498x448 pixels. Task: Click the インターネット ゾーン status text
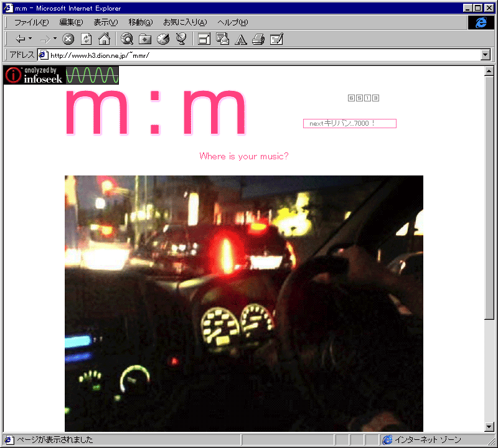pyautogui.click(x=428, y=440)
